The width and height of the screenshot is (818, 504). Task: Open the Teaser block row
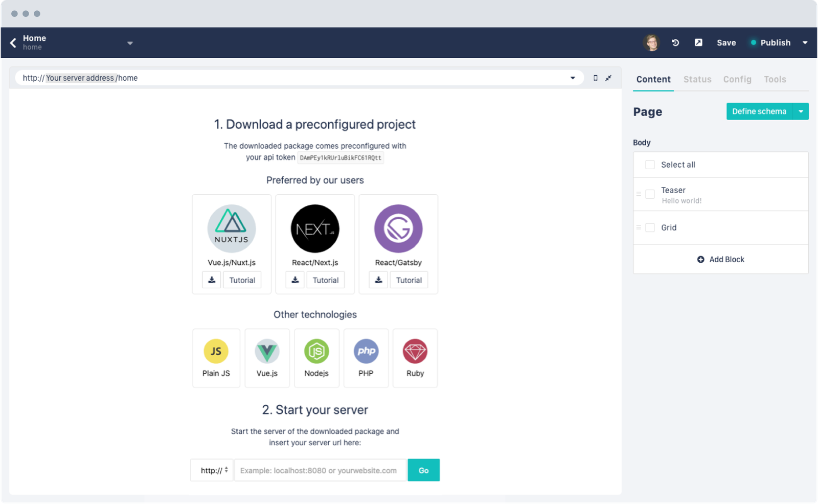[721, 194]
